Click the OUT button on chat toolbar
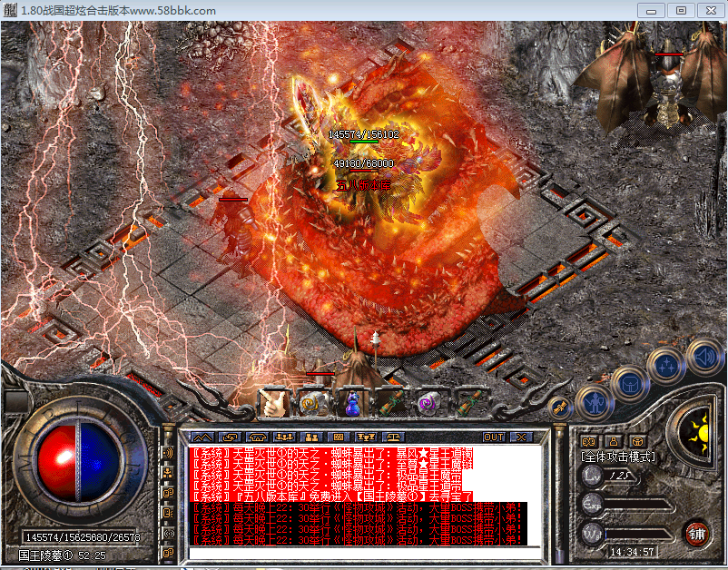This screenshot has width=728, height=570. click(494, 437)
